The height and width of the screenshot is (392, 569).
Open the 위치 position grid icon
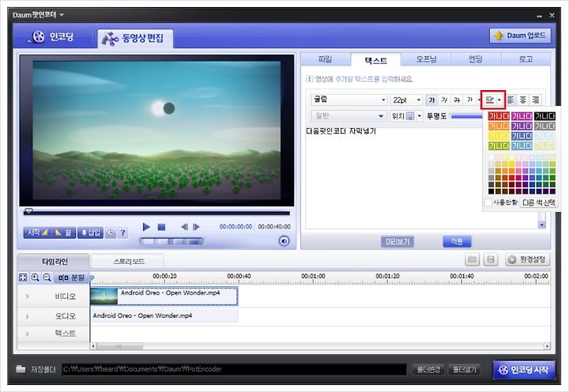[x=410, y=116]
